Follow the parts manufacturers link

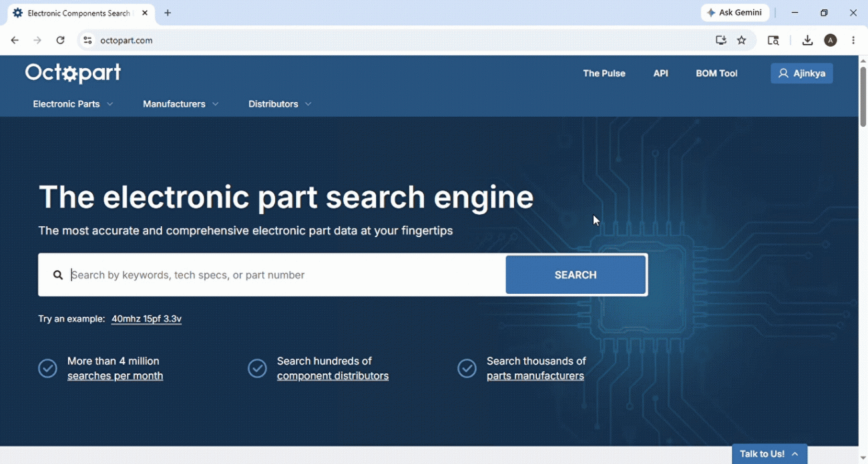[535, 377]
